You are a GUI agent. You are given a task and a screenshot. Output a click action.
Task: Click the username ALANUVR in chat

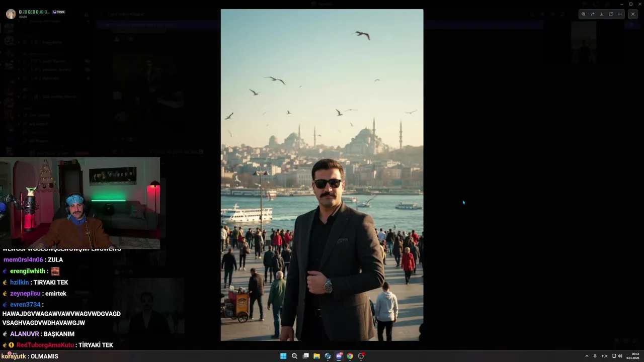tap(25, 334)
